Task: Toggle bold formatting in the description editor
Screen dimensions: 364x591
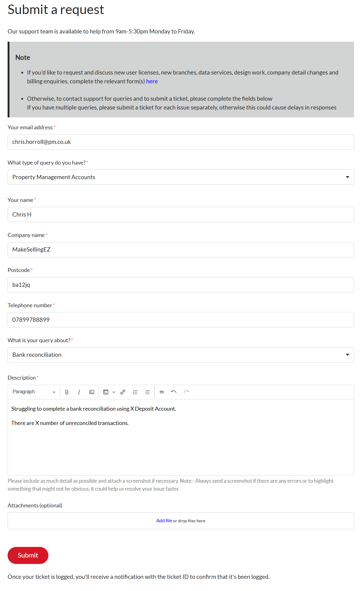Action: click(67, 392)
